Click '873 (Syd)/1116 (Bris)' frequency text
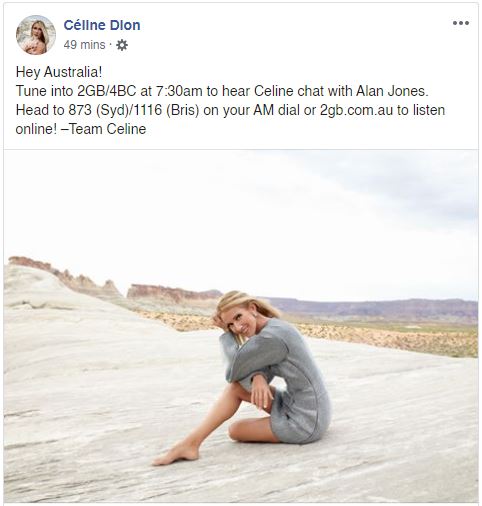The height and width of the screenshot is (506, 482). (134, 110)
